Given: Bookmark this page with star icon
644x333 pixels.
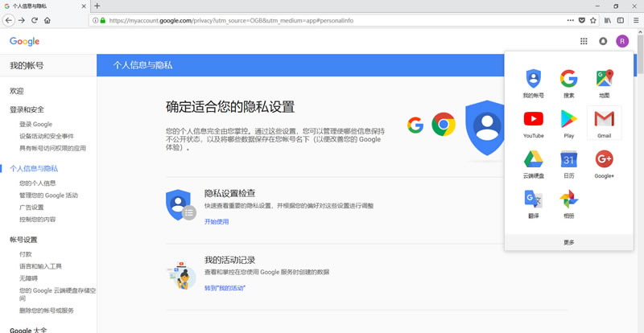Looking at the screenshot, I should click(x=593, y=20).
